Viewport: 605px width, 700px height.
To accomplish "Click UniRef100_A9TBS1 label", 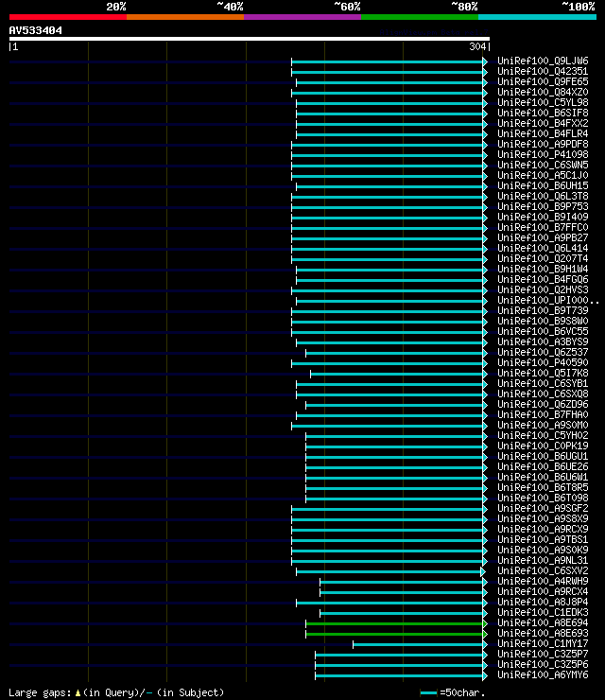I will [543, 540].
